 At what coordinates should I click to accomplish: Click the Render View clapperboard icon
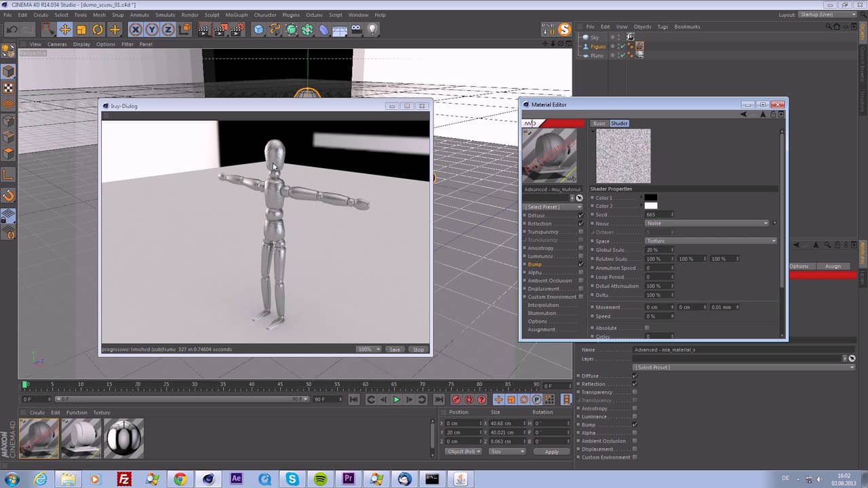[203, 29]
